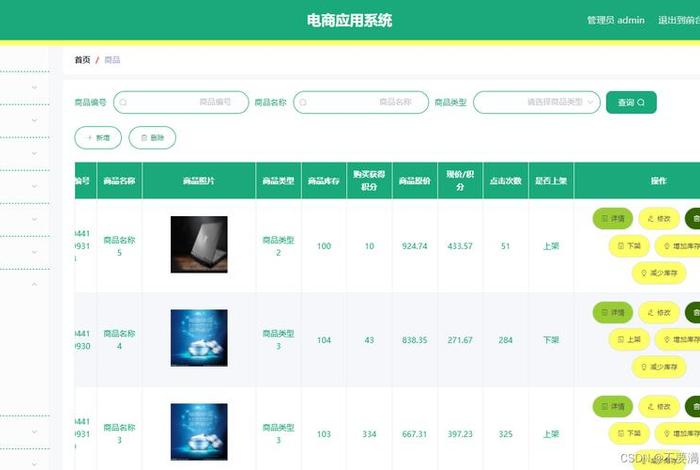Click the current price 397.23
Screen dimensions: 700x470
(460, 434)
